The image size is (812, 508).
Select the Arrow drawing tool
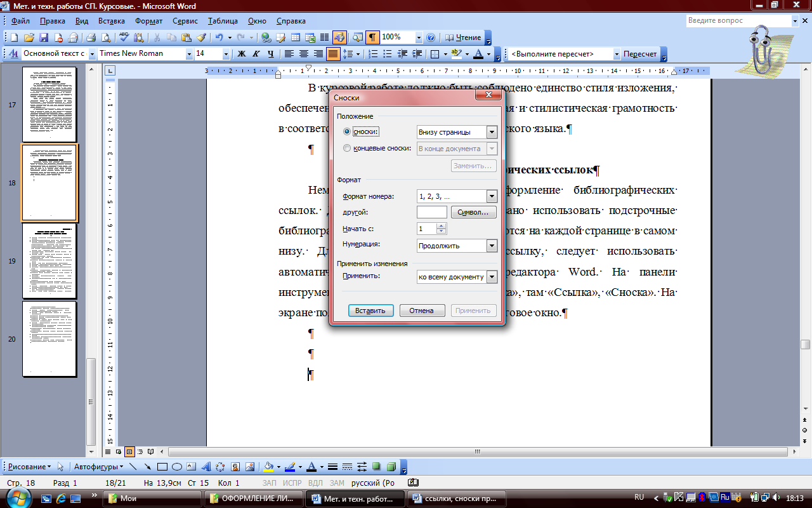click(x=148, y=467)
